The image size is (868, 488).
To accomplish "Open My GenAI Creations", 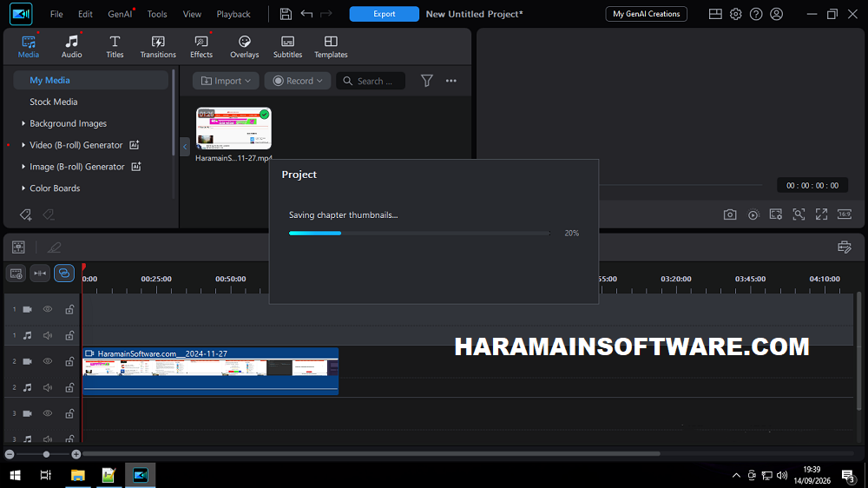I will [646, 14].
